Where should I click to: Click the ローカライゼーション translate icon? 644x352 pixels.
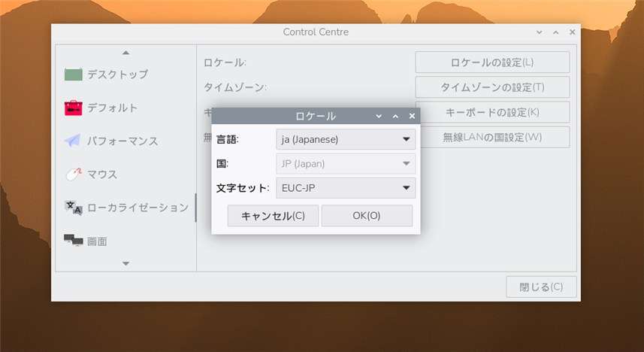[74, 208]
